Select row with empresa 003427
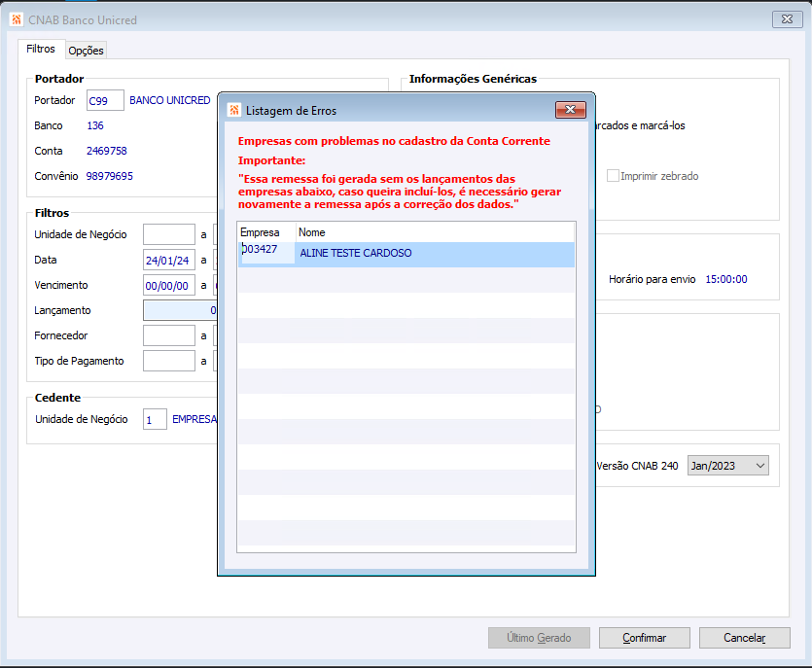Viewport: 812px width, 668px height. tap(406, 253)
